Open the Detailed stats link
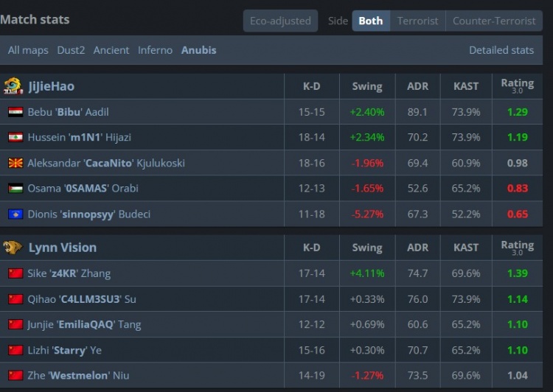Image resolution: width=553 pixels, height=392 pixels. 501,50
